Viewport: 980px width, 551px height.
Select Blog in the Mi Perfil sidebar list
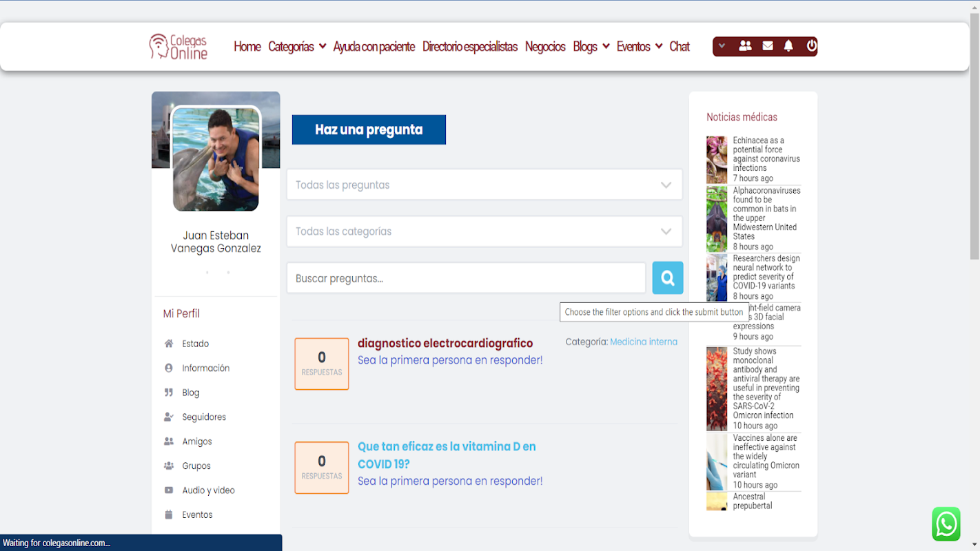[191, 393]
